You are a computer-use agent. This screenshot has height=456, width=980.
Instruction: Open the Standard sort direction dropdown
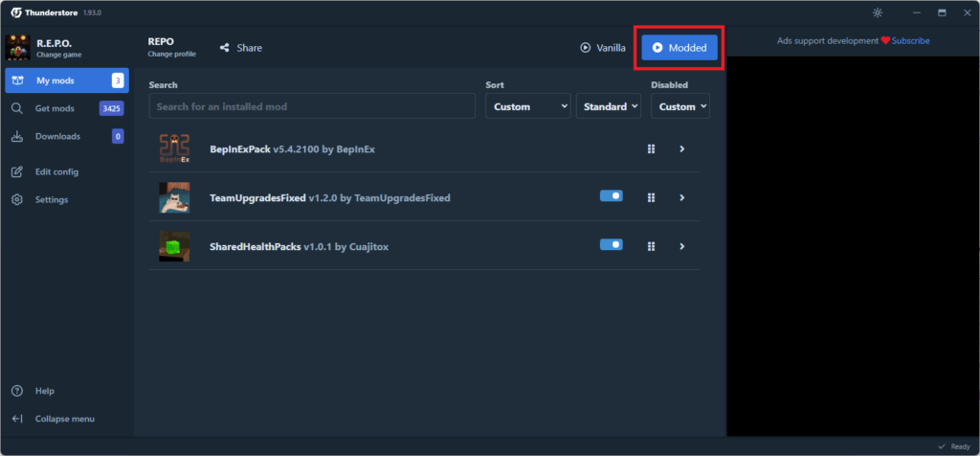pos(609,106)
